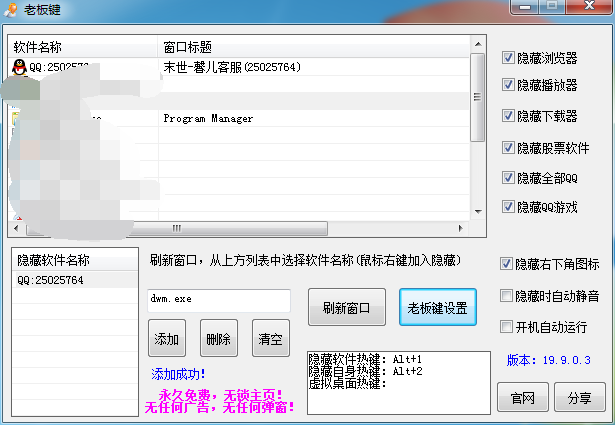Viewport: 615px width, 425px height.
Task: Select QQ:25025764 in hidden software list
Action: 75,280
